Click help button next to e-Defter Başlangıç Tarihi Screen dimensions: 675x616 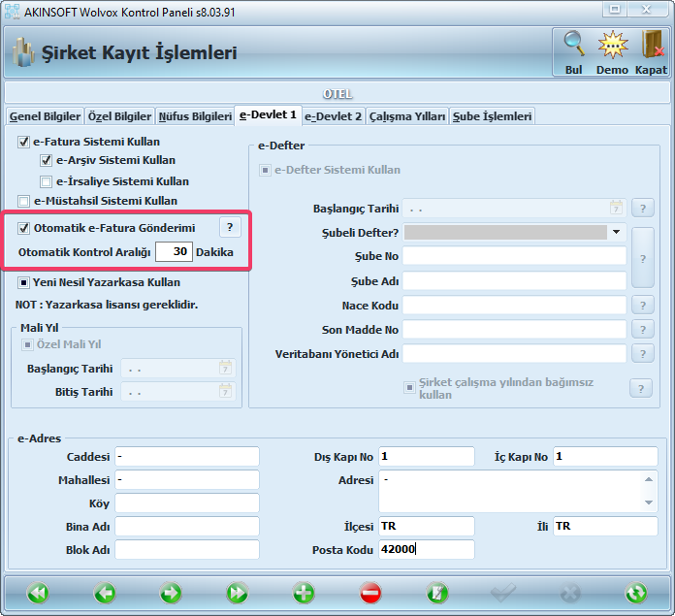[x=643, y=209]
